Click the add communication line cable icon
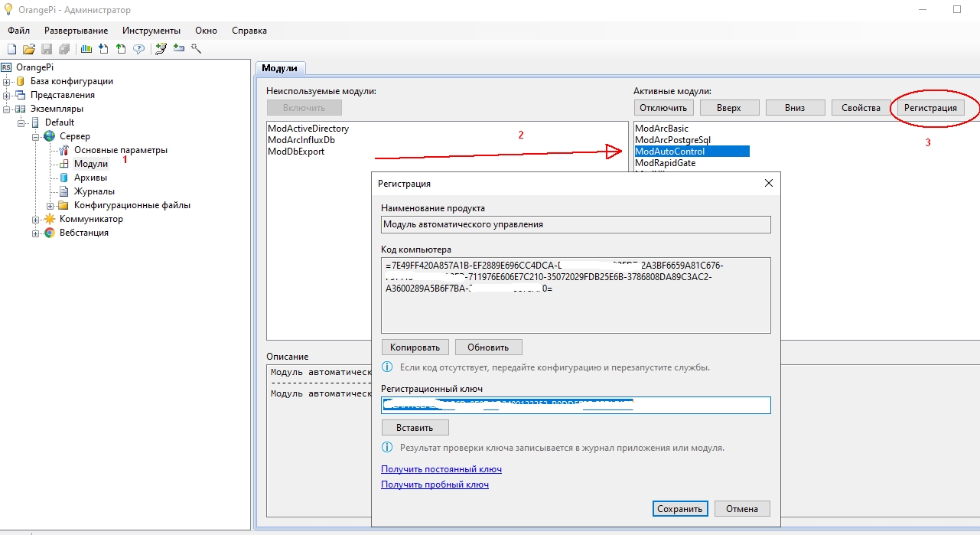 [x=161, y=49]
